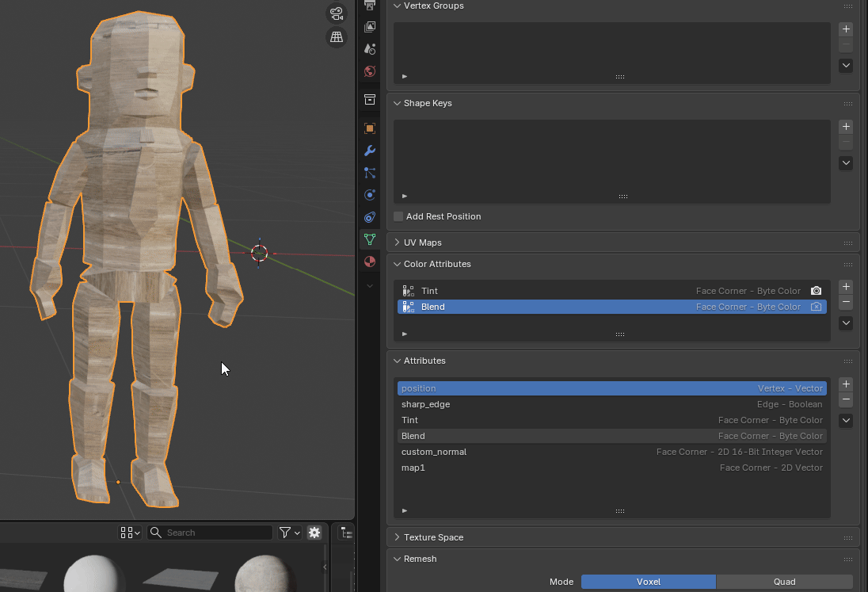Select the sharp_edge attribute row
Viewport: 868px width, 592px height.
(x=611, y=404)
